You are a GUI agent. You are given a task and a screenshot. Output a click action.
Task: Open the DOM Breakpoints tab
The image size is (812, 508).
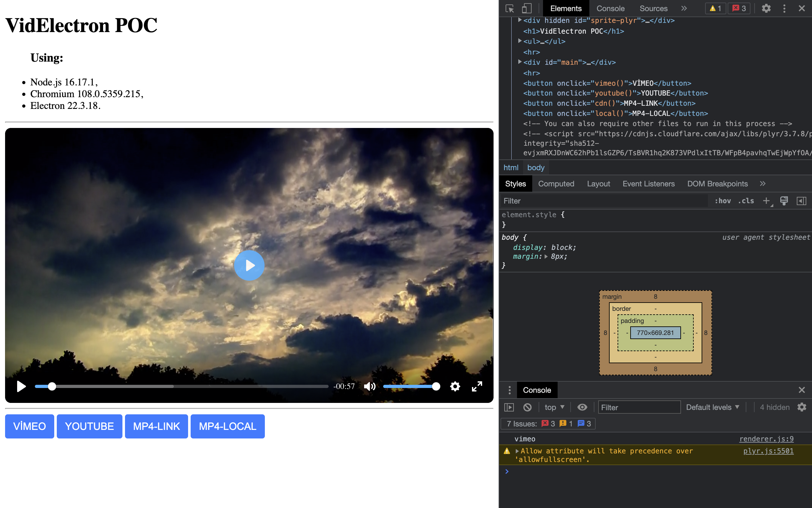tap(717, 184)
